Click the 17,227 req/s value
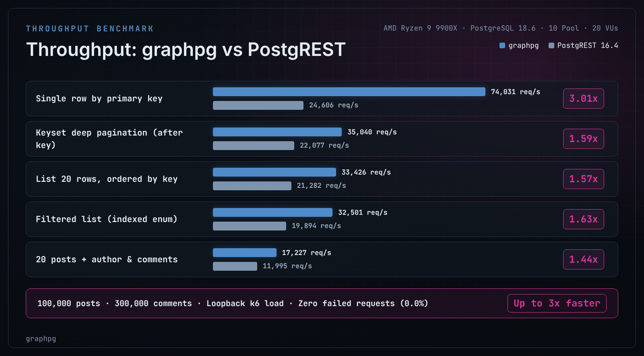This screenshot has height=356, width=644. click(307, 253)
